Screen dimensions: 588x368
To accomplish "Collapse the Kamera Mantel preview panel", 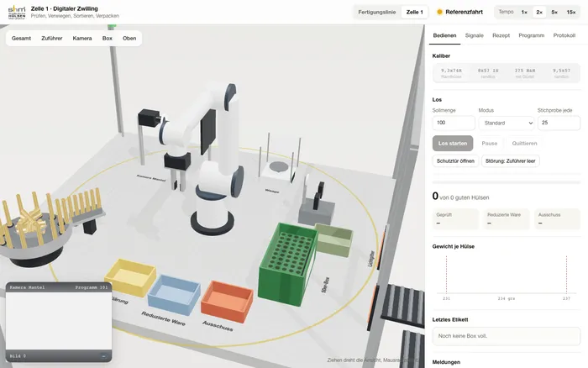I will point(103,356).
